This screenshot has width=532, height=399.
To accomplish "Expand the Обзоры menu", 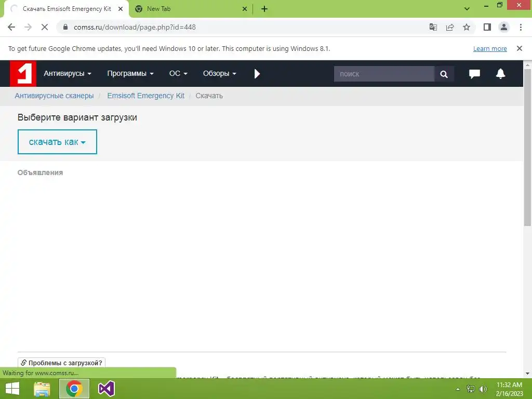I will [220, 74].
